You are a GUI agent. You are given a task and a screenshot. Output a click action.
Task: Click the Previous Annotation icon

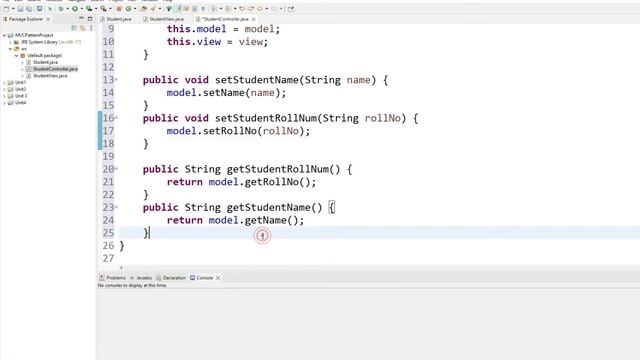(228, 9)
